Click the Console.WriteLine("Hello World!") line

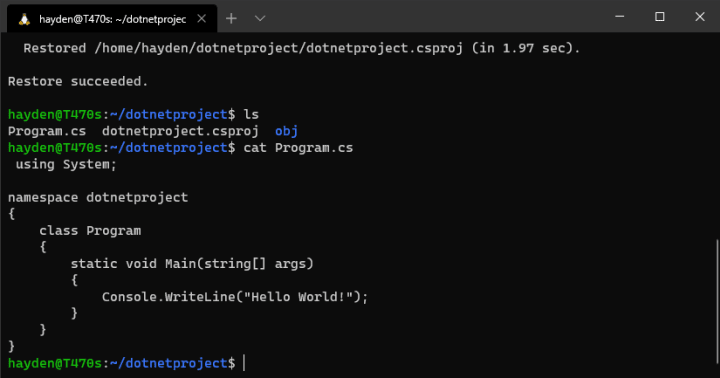[235, 297]
